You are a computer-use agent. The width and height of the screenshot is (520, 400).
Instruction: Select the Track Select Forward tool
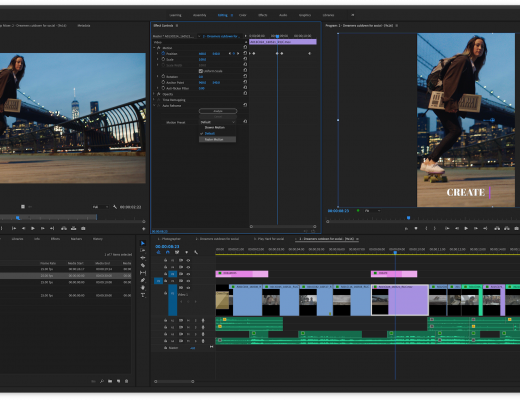click(143, 250)
